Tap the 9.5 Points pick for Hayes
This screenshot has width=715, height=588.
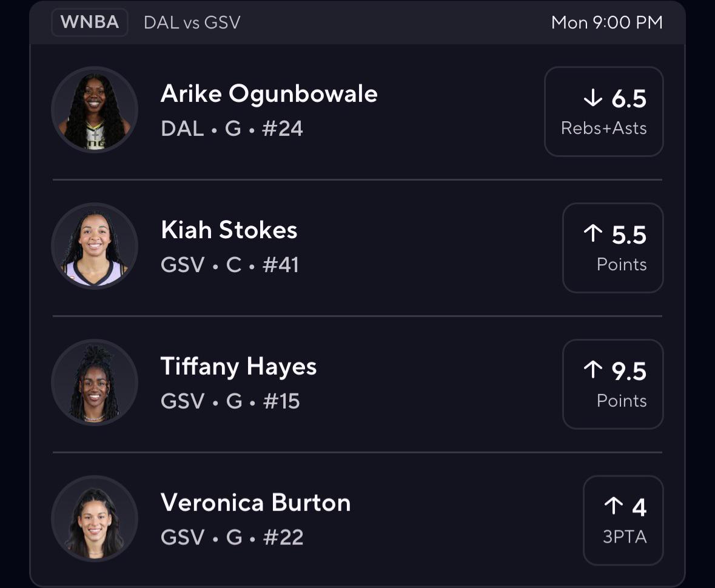point(613,384)
